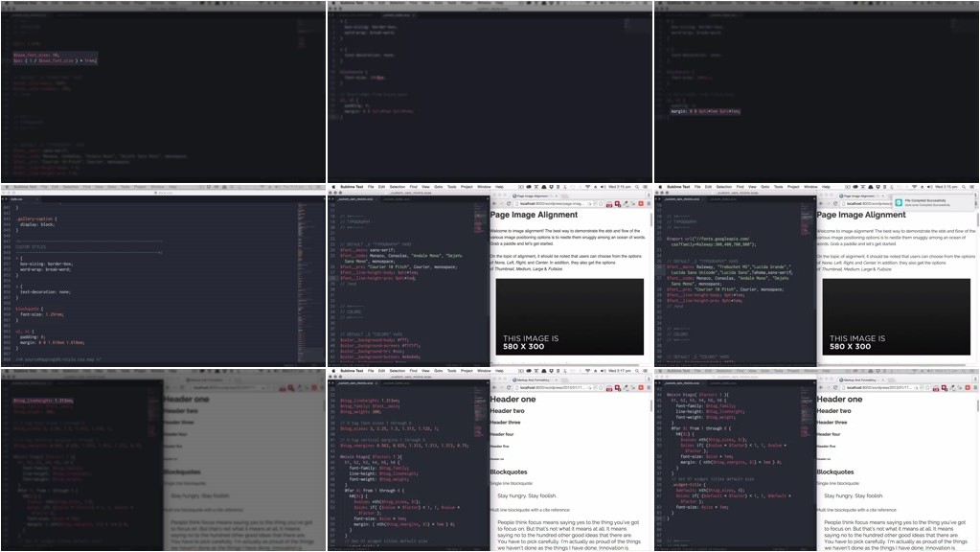Open Project menu in the $htag_sizes code frame
This screenshot has width=980, height=552.
pyautogui.click(x=467, y=371)
